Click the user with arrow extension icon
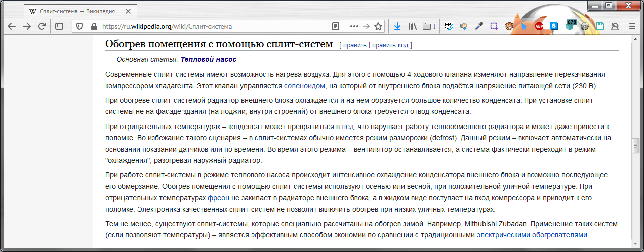Screen dimensions: 644x252 click(615, 26)
